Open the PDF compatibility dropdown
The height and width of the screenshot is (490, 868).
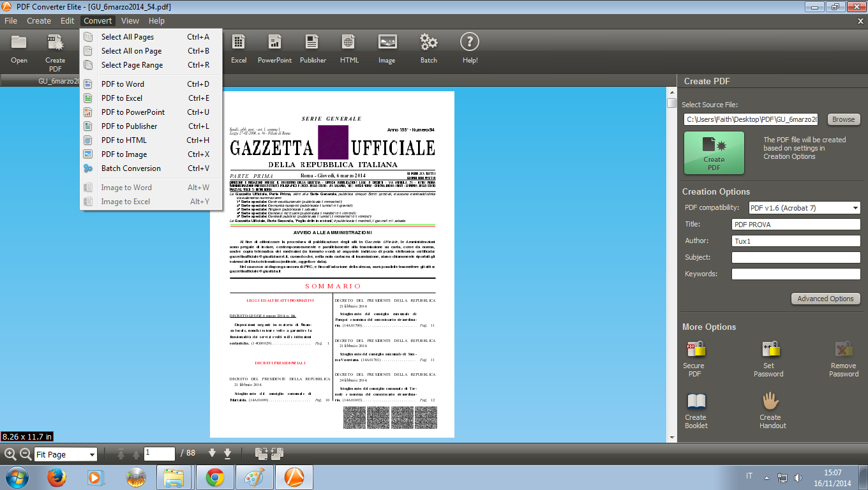[x=804, y=208]
